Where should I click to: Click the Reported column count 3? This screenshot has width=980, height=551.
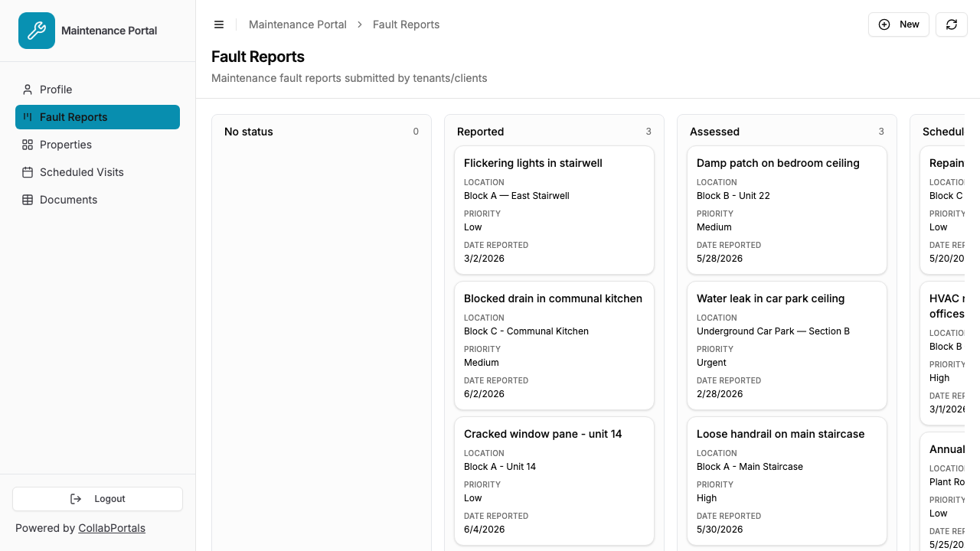[x=648, y=132]
